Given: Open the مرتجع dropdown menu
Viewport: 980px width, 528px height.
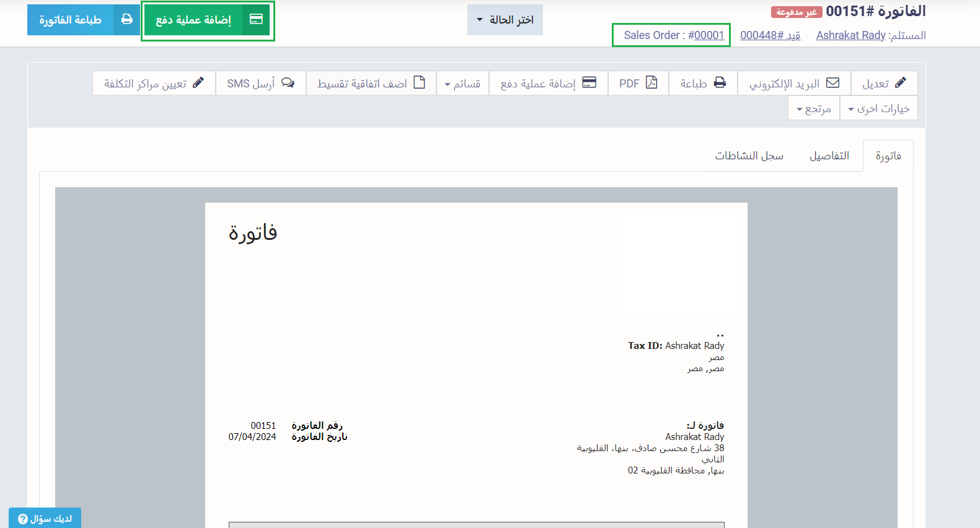Looking at the screenshot, I should 813,108.
